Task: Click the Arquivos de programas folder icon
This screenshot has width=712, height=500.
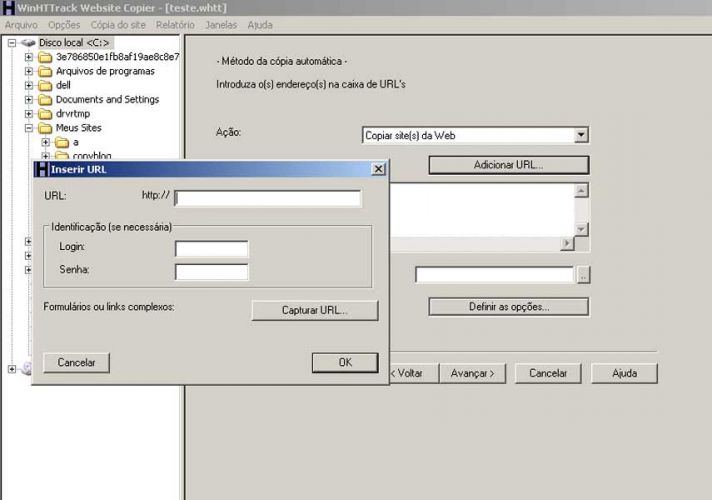Action: pyautogui.click(x=45, y=71)
